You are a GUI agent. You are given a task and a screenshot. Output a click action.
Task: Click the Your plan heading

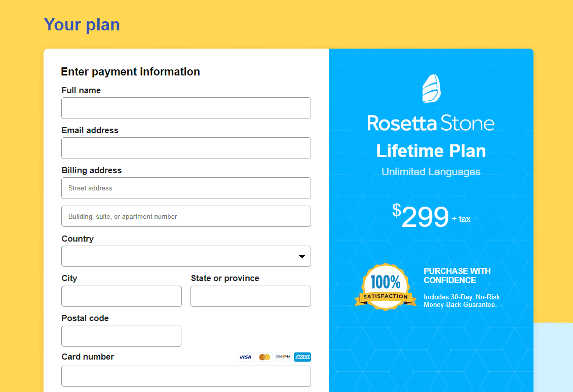[82, 24]
